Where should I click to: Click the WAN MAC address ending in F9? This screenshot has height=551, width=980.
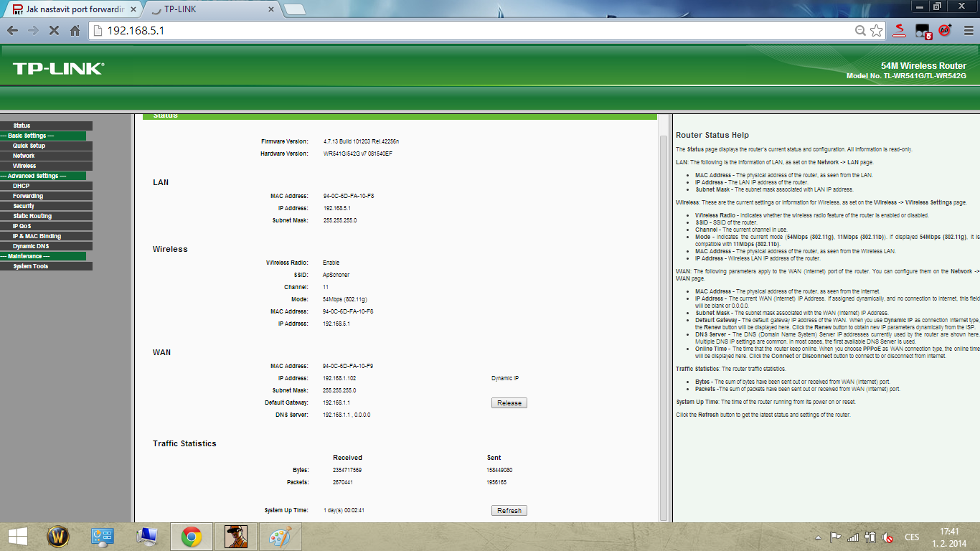click(348, 366)
